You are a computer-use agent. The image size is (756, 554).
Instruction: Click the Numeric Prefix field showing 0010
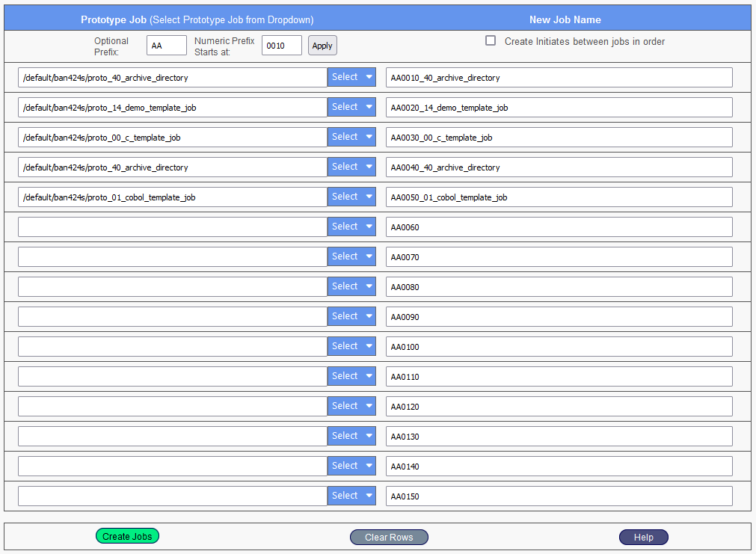[281, 46]
